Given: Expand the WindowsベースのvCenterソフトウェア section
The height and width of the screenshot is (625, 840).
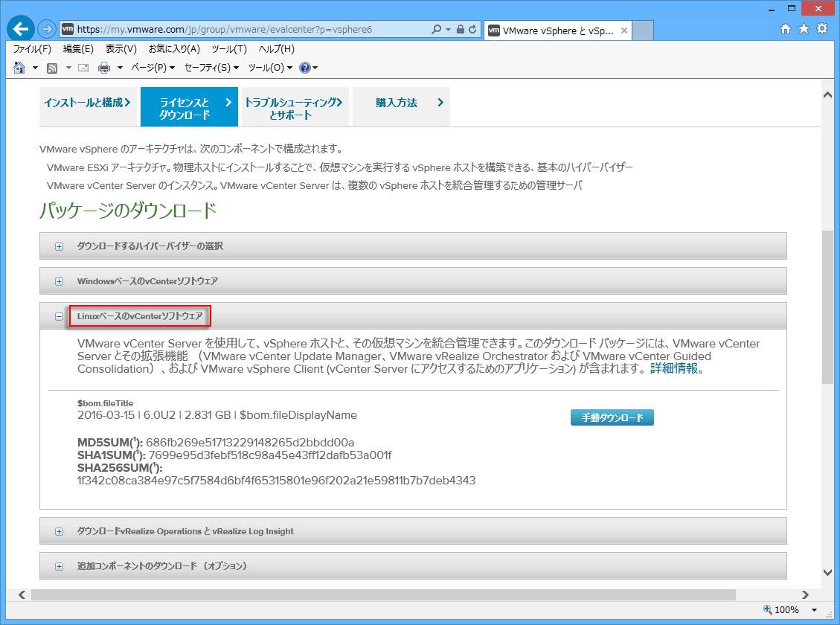Looking at the screenshot, I should (59, 282).
